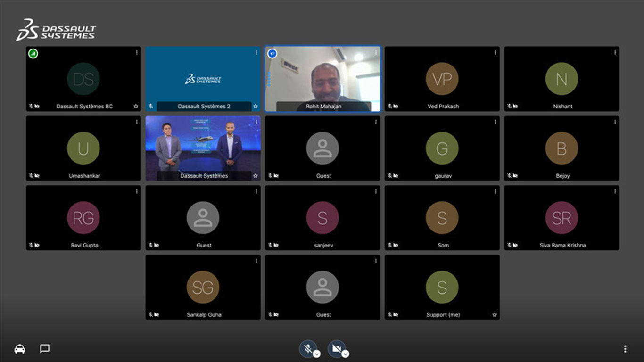644x362 pixels.
Task: Open three-dot menu on Ved Prakash tile
Action: coord(495,53)
